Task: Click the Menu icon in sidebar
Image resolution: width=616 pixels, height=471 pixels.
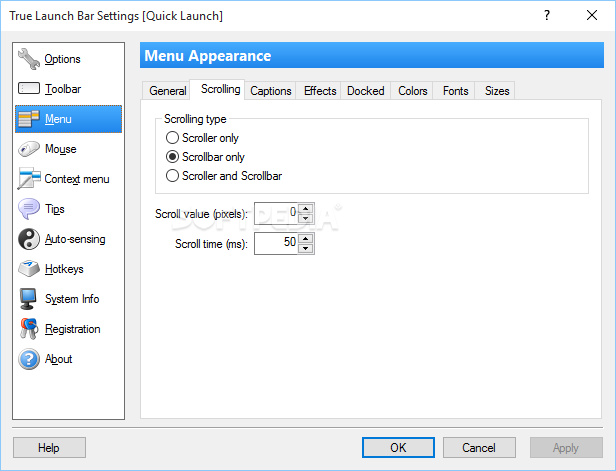Action: [29, 119]
